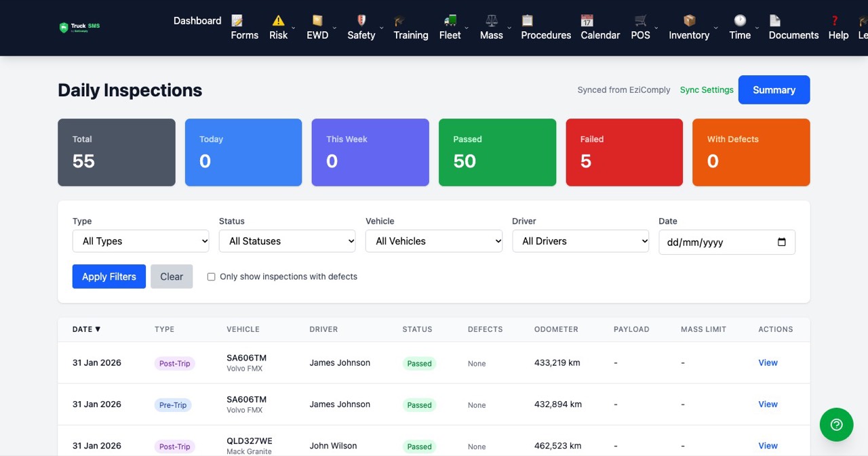The height and width of the screenshot is (456, 868).
Task: Open the Documents page icon
Action: (775, 20)
